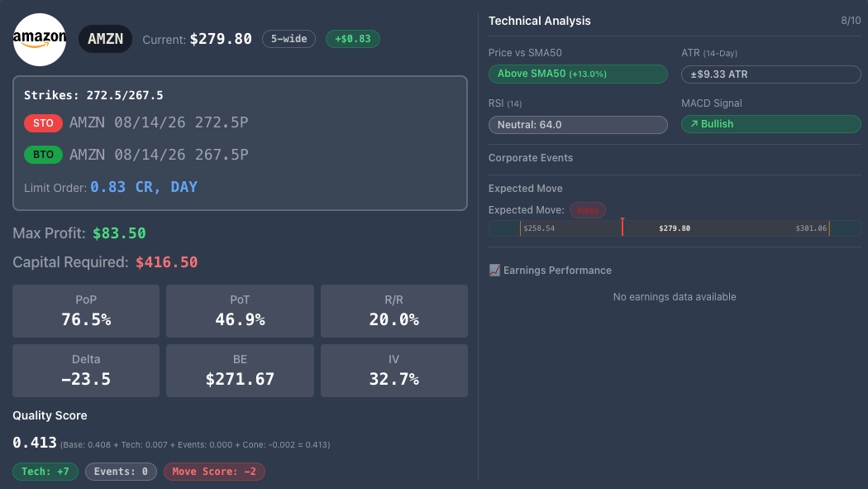Click the current price $279.80
This screenshot has width=868, height=489.
(x=221, y=39)
